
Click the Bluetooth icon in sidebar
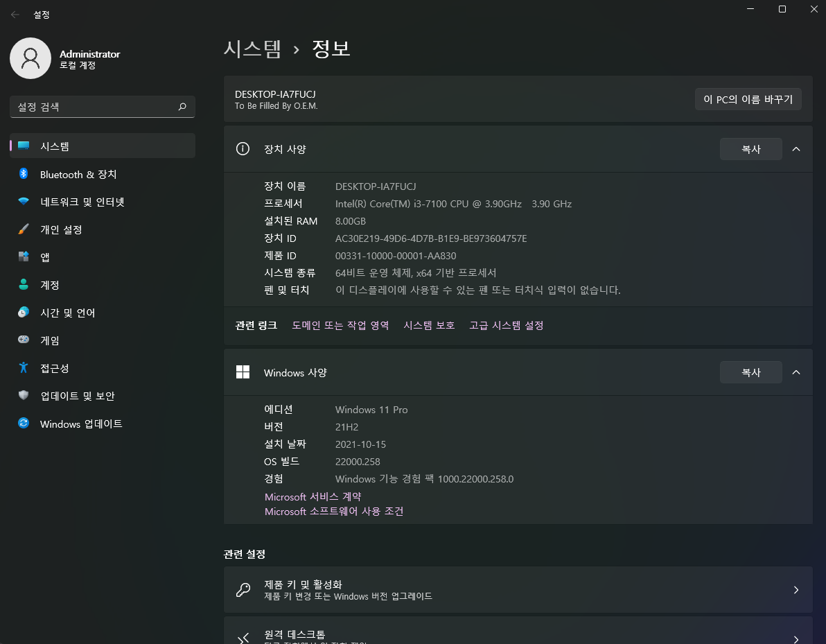coord(24,173)
